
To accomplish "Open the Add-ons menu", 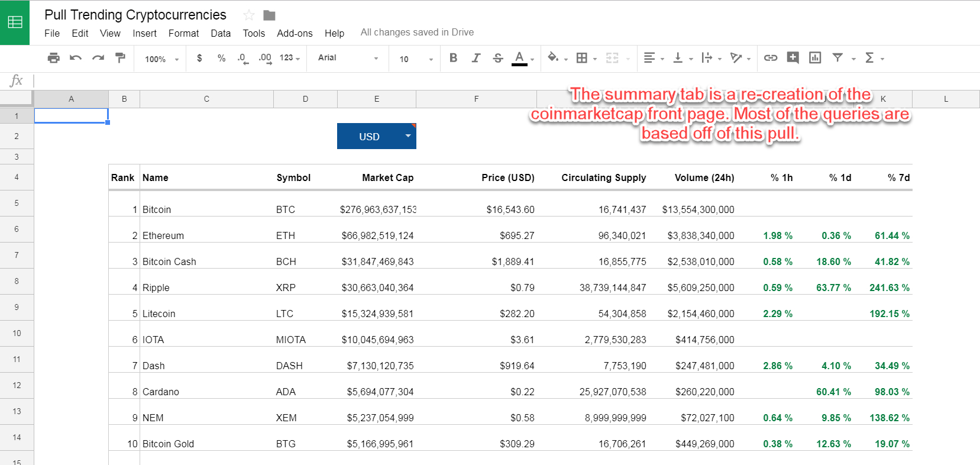I will pyautogui.click(x=295, y=33).
